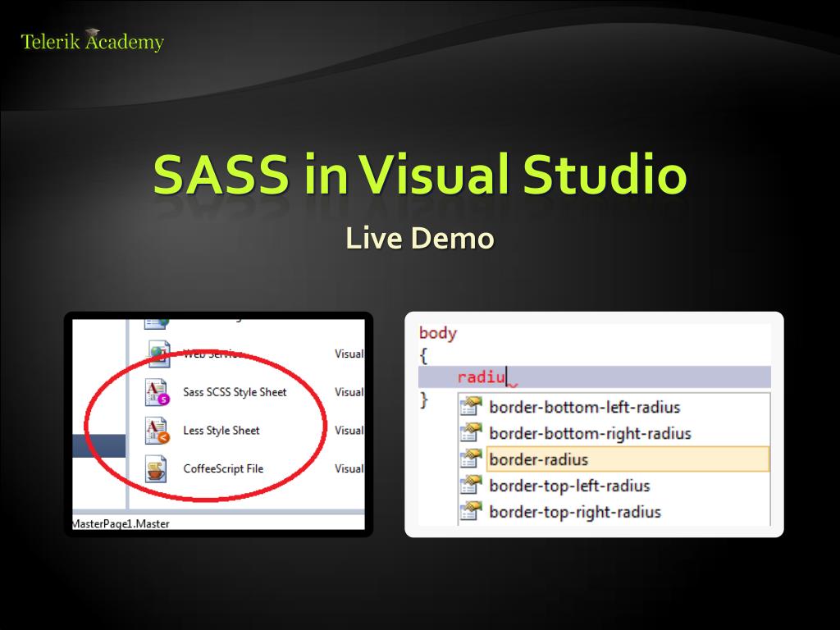The height and width of the screenshot is (630, 840).
Task: Click the Web Service globe icon
Action: point(159,354)
